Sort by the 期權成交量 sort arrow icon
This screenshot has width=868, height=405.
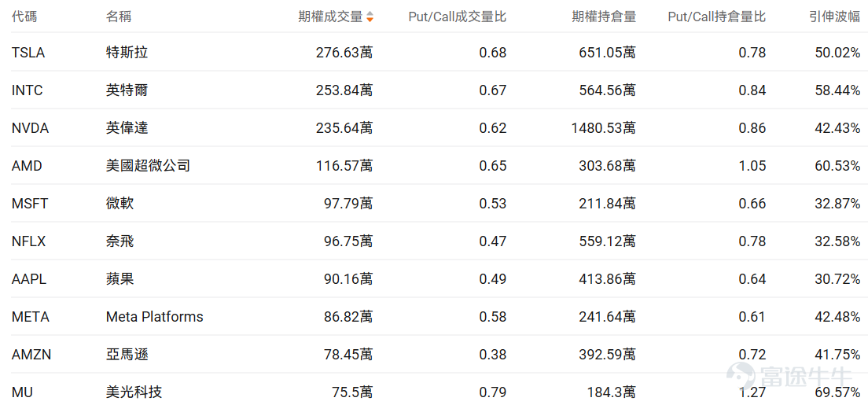(x=370, y=17)
